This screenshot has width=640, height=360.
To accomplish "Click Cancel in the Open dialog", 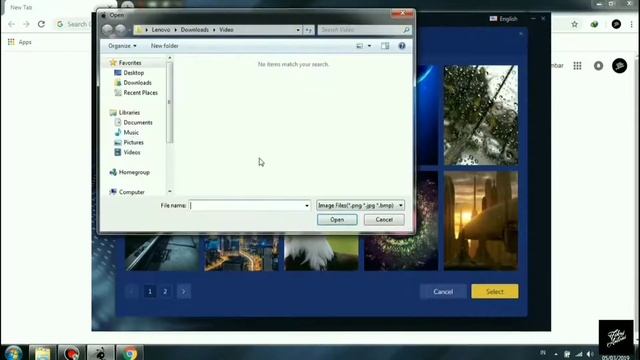I will 384,220.
